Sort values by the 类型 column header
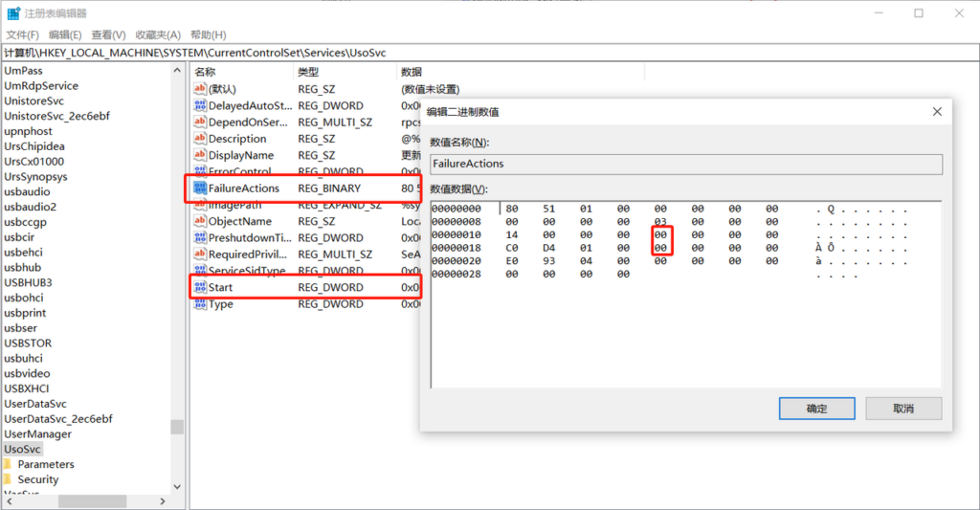The image size is (980, 510). click(309, 72)
